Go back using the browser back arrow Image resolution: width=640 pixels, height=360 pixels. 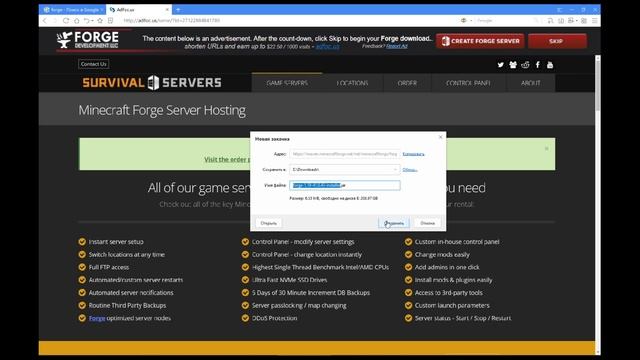pos(45,20)
